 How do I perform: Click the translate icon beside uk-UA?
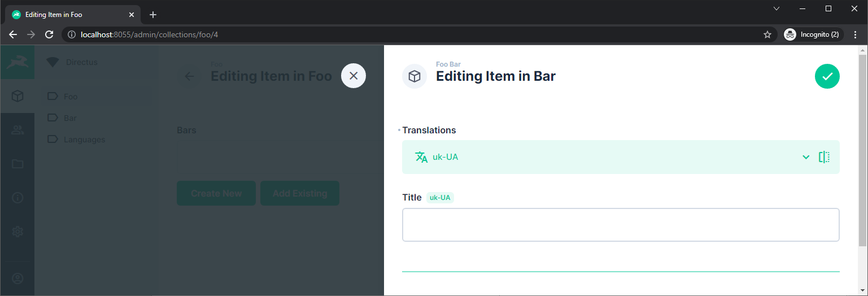(x=421, y=157)
